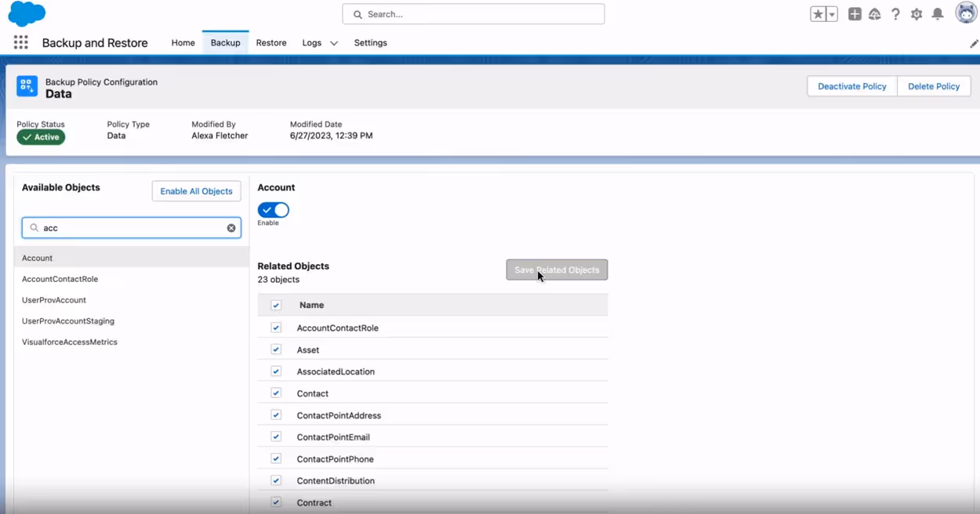Click the Backup and Restore app name

[95, 43]
